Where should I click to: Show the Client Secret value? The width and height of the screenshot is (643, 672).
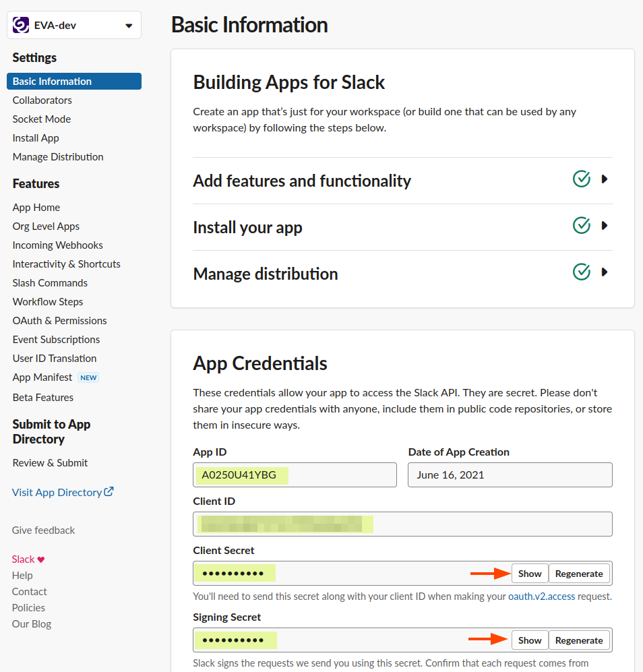530,574
